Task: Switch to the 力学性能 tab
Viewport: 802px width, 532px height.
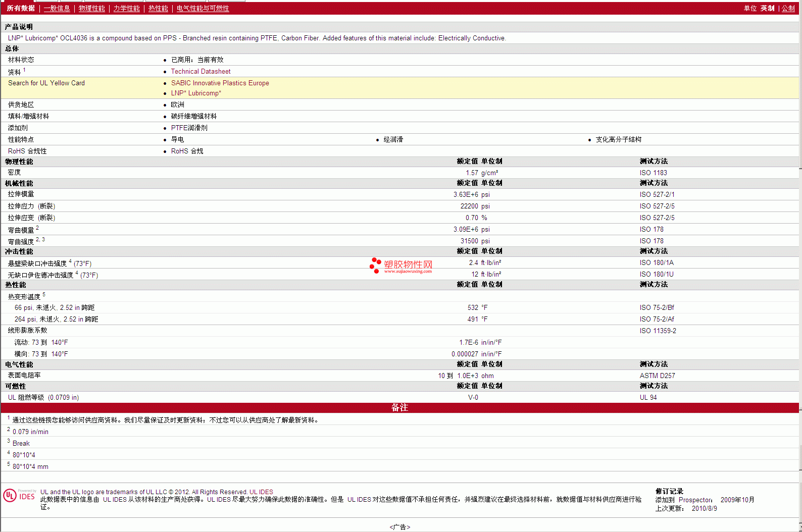Action: (126, 9)
